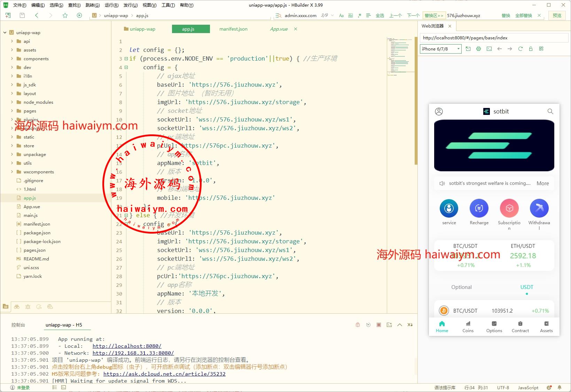Click the bookmark star icon
The image size is (571, 392).
pos(65,15)
